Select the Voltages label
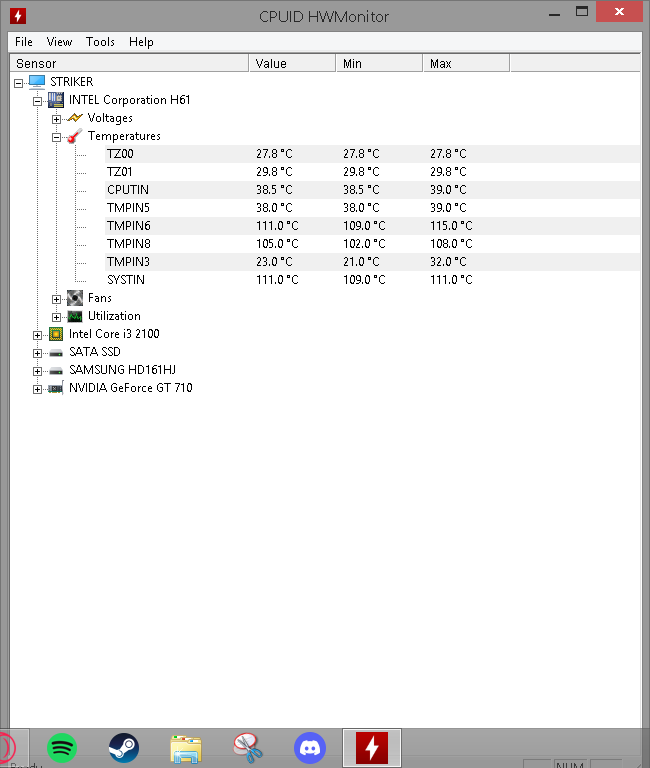 point(110,118)
